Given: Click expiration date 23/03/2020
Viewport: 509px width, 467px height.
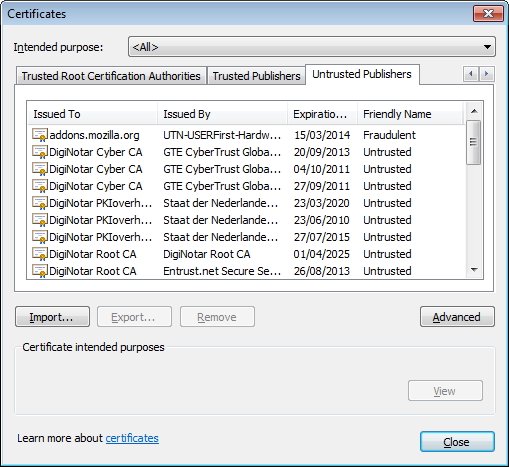Looking at the screenshot, I should (x=322, y=203).
